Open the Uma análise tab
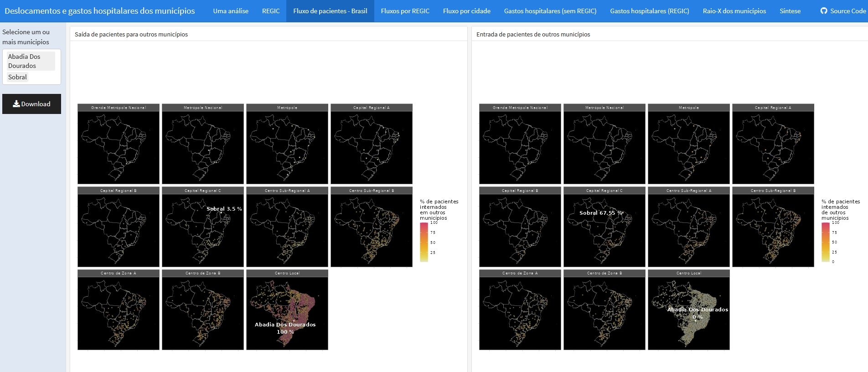The width and height of the screenshot is (868, 372). (231, 11)
